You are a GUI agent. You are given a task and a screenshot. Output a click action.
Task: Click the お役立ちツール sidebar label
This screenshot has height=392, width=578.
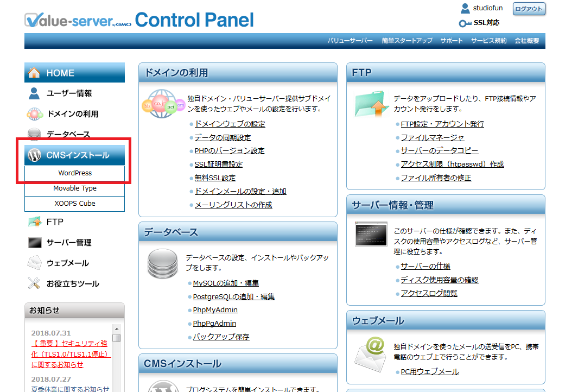pyautogui.click(x=73, y=283)
